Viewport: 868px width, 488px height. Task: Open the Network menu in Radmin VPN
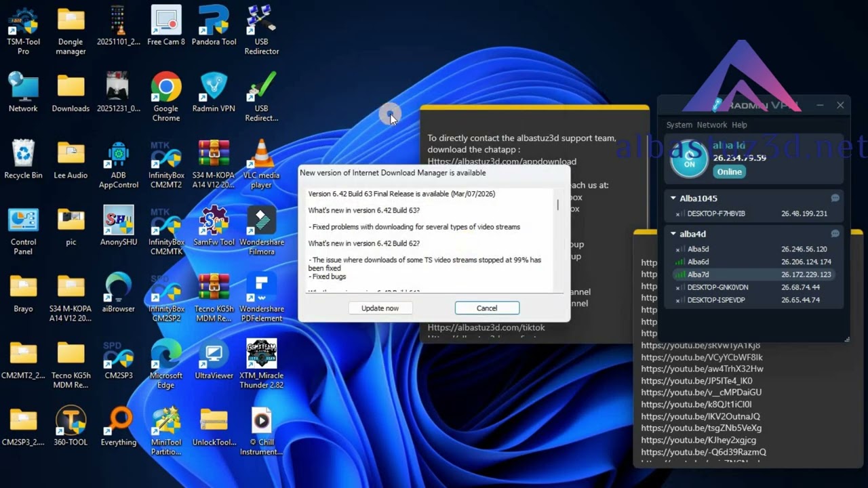tap(712, 125)
